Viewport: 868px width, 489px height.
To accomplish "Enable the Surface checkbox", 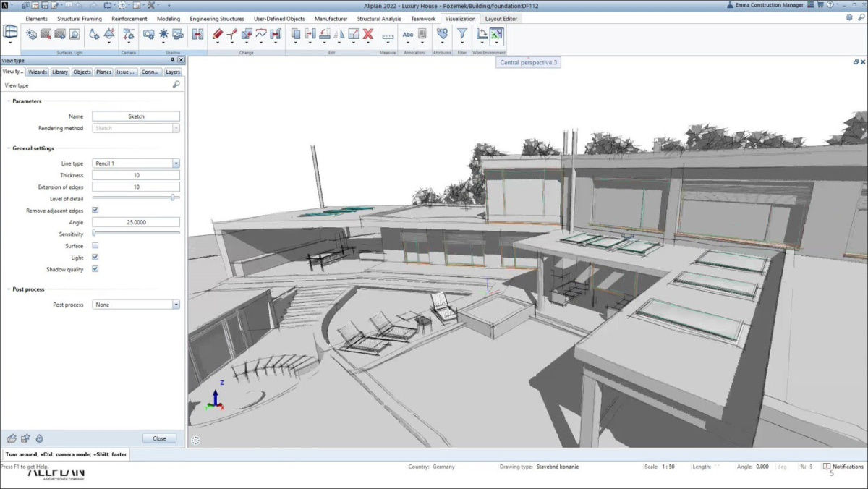I will (95, 246).
